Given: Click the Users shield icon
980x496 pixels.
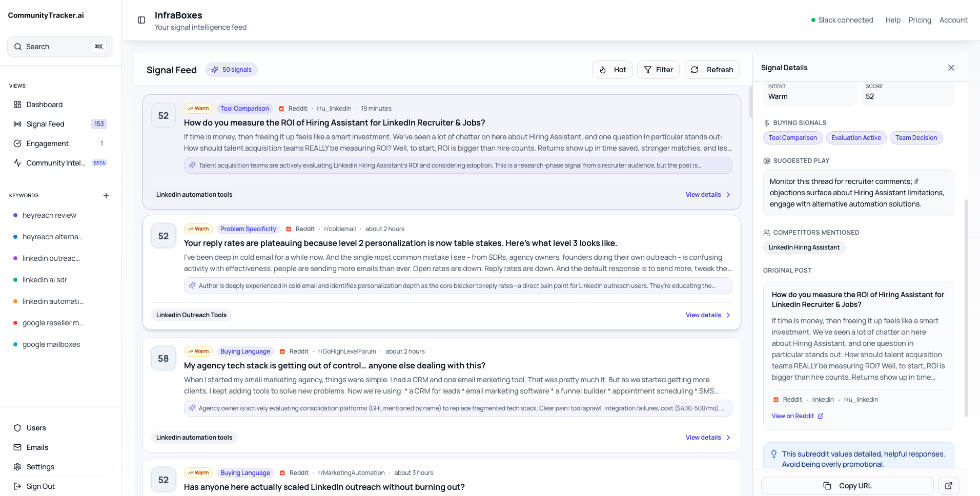Looking at the screenshot, I should (x=17, y=428).
